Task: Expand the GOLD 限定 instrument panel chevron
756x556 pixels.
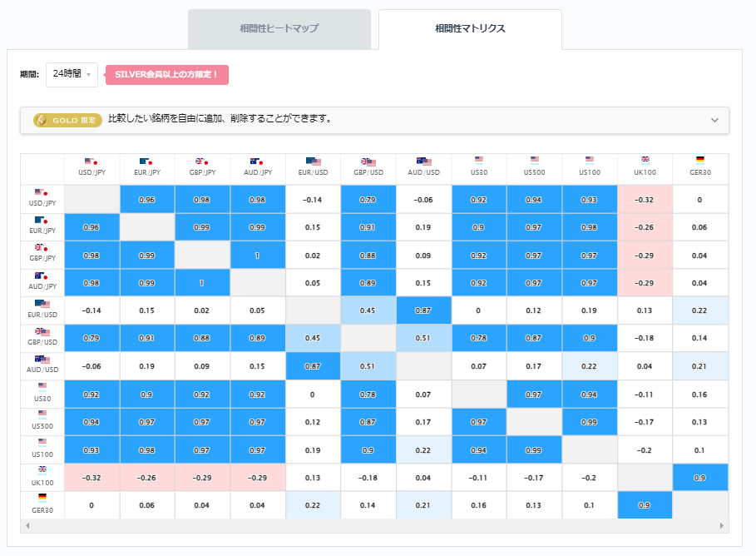Action: coord(714,120)
